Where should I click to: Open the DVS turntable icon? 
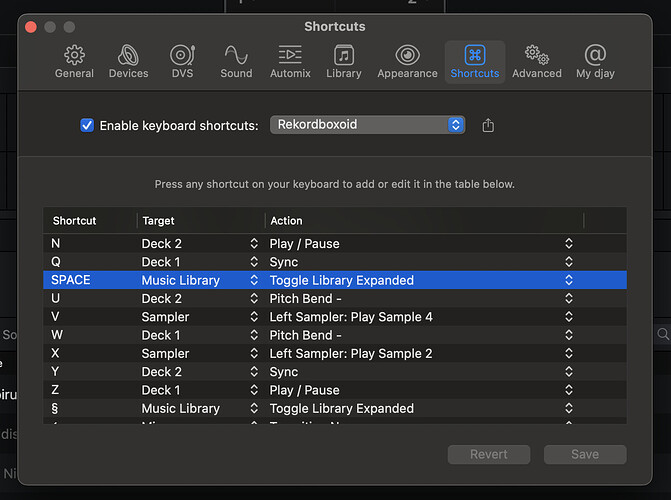[x=182, y=55]
